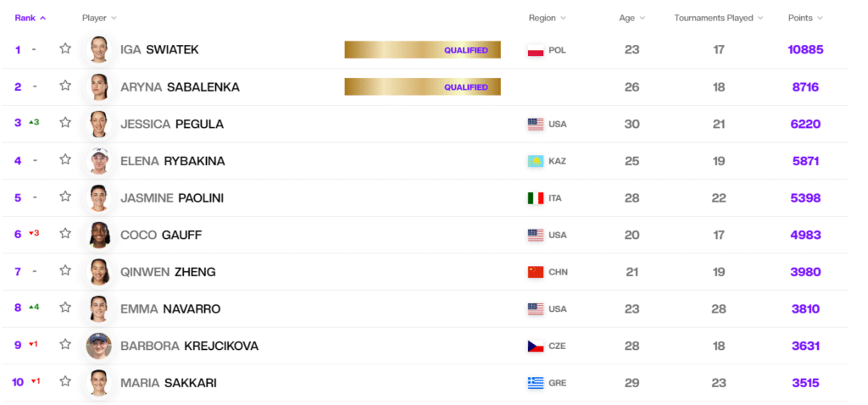
Task: Click the star icon for Emma Navarro
Action: [x=65, y=308]
